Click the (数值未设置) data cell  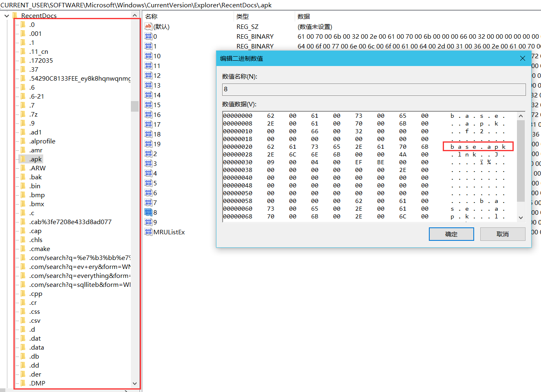tap(315, 26)
